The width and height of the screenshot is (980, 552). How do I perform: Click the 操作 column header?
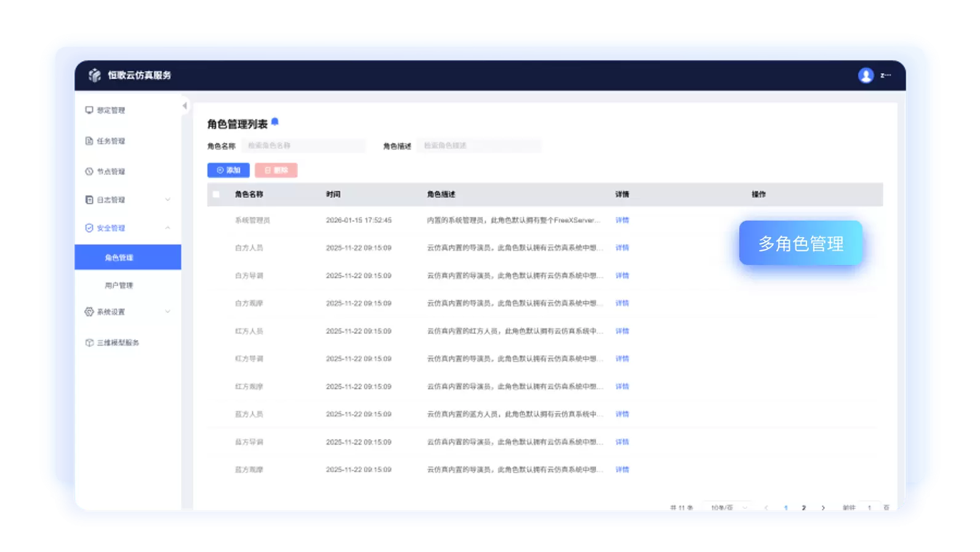pyautogui.click(x=758, y=194)
